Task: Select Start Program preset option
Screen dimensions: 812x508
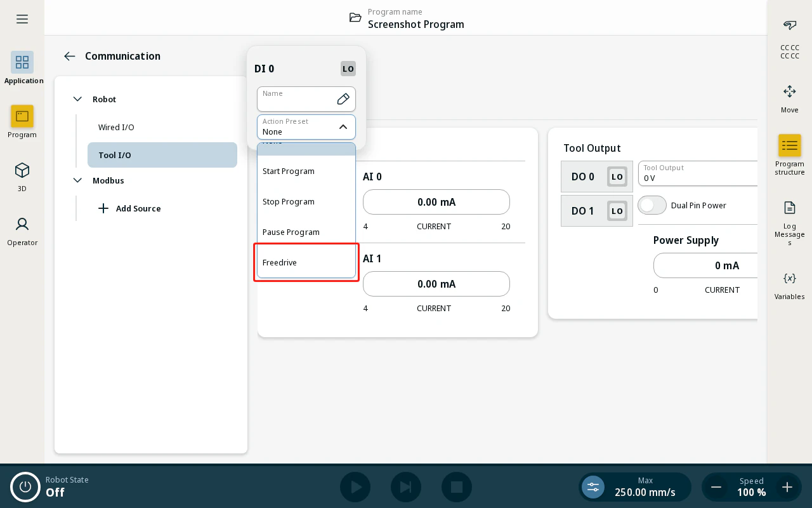Action: pyautogui.click(x=306, y=171)
